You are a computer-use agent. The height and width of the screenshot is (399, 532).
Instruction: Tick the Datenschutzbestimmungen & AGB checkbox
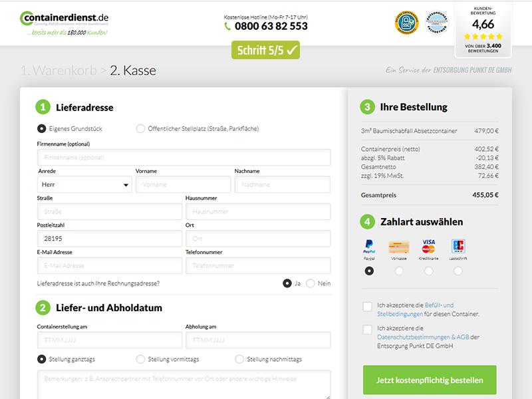[x=368, y=330]
